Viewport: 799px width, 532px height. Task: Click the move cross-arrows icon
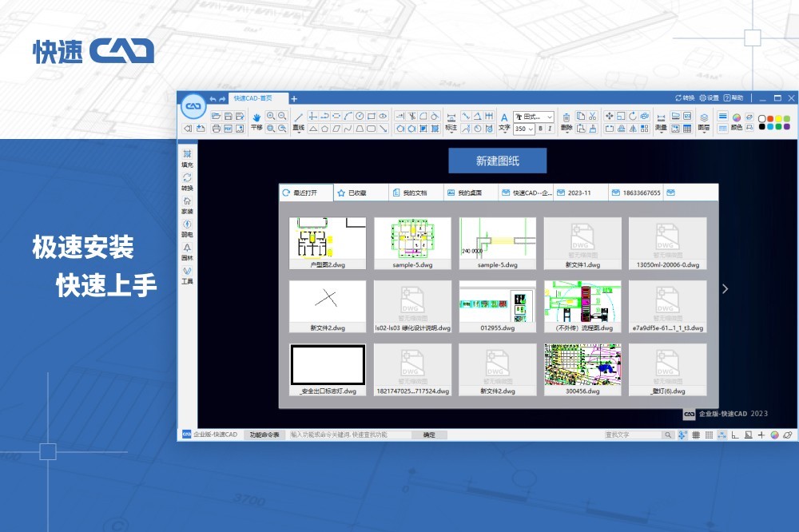609,116
